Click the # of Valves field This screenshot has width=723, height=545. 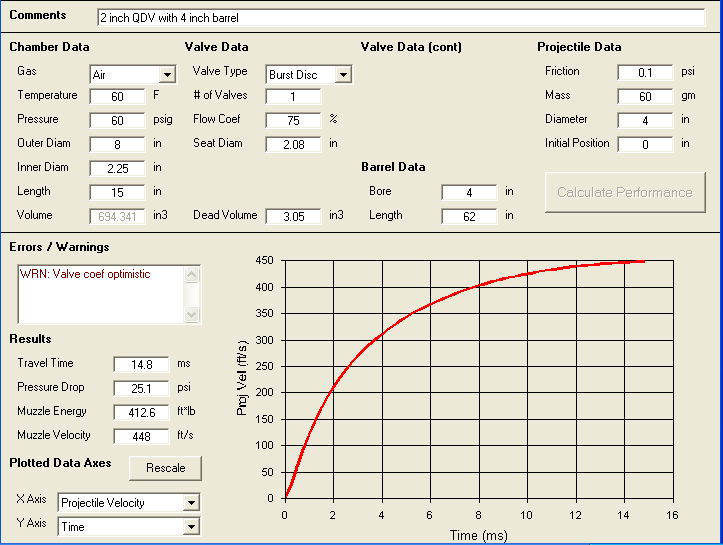pos(293,96)
